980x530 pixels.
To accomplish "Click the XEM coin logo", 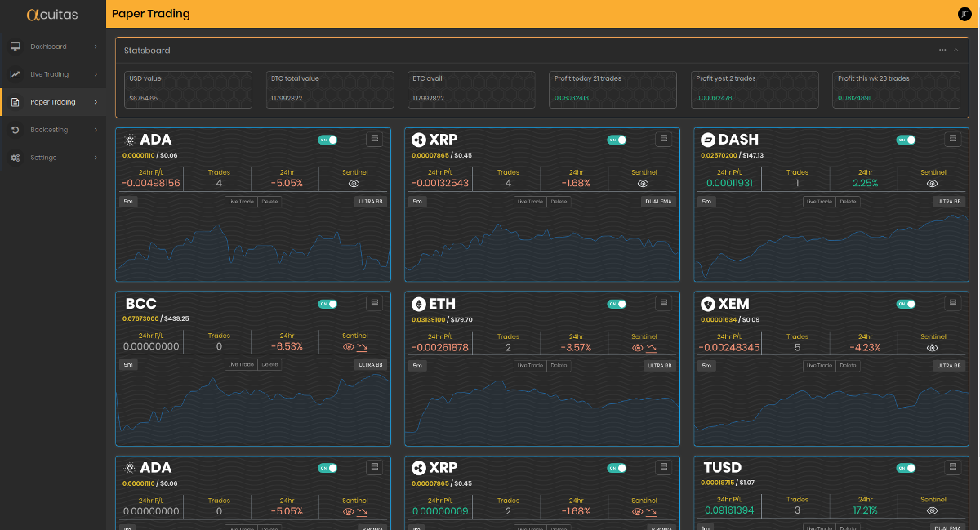I will click(708, 304).
